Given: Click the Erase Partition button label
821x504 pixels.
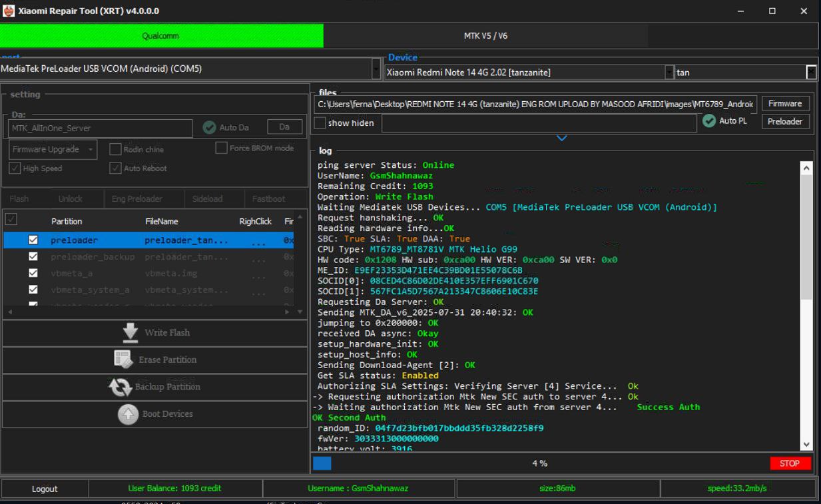Looking at the screenshot, I should (168, 360).
